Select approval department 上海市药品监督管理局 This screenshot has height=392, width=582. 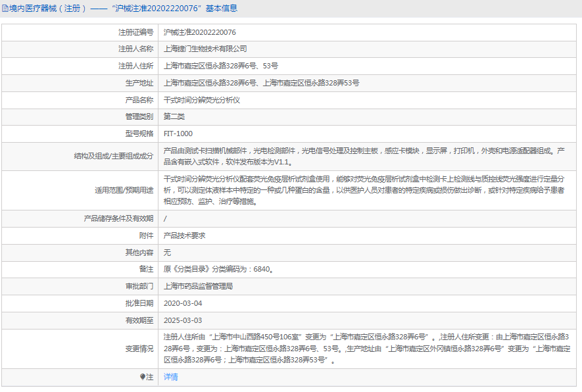pyautogui.click(x=198, y=287)
